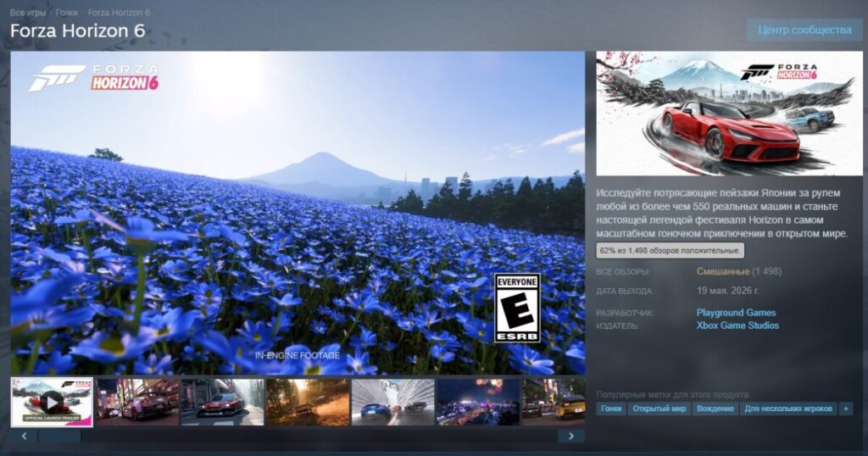Click the 'IN-ENGINE FOOTAGE' caption
Image resolution: width=868 pixels, height=456 pixels.
[x=298, y=355]
